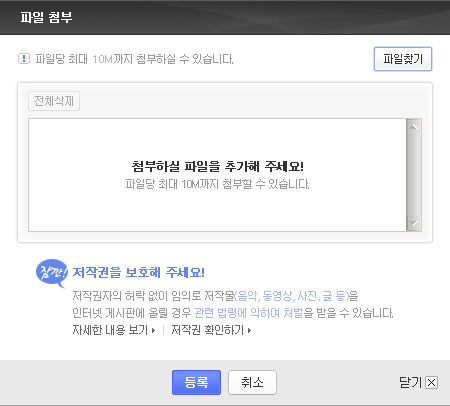This screenshot has width=450, height=406.
Task: Close the dialog with the 닫기 X icon
Action: (x=432, y=383)
